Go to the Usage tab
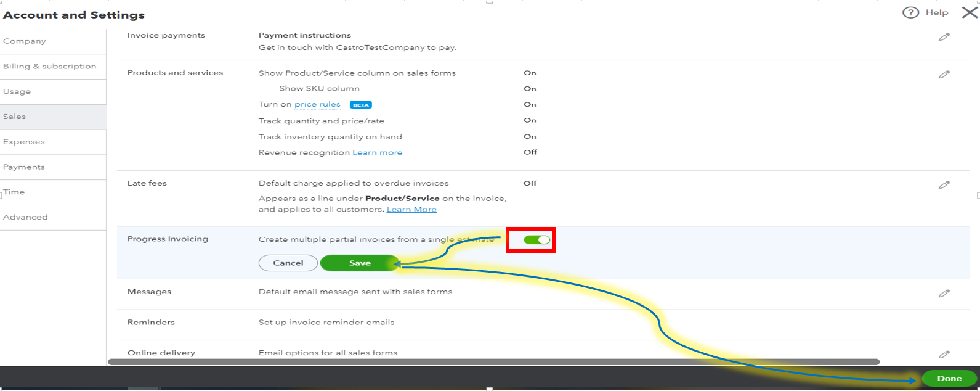The image size is (980, 391). pyautogui.click(x=53, y=91)
